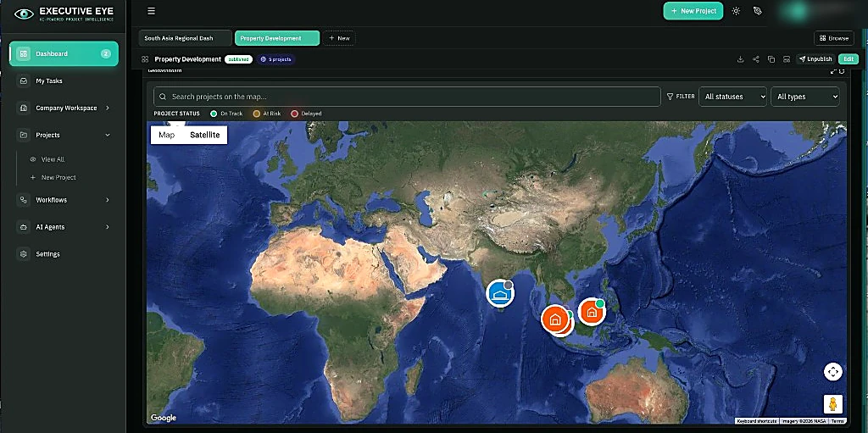Select the Property Development tab
The height and width of the screenshot is (433, 868).
point(277,38)
